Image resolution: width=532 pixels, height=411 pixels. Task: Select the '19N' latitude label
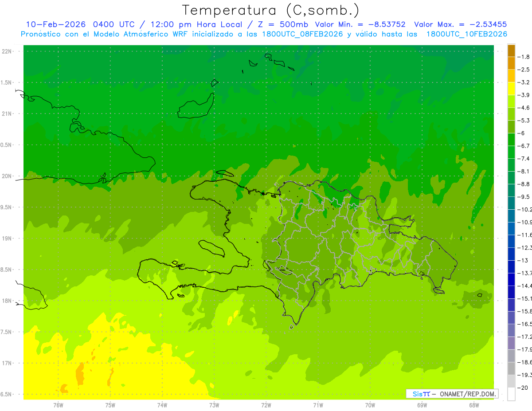click(8, 239)
